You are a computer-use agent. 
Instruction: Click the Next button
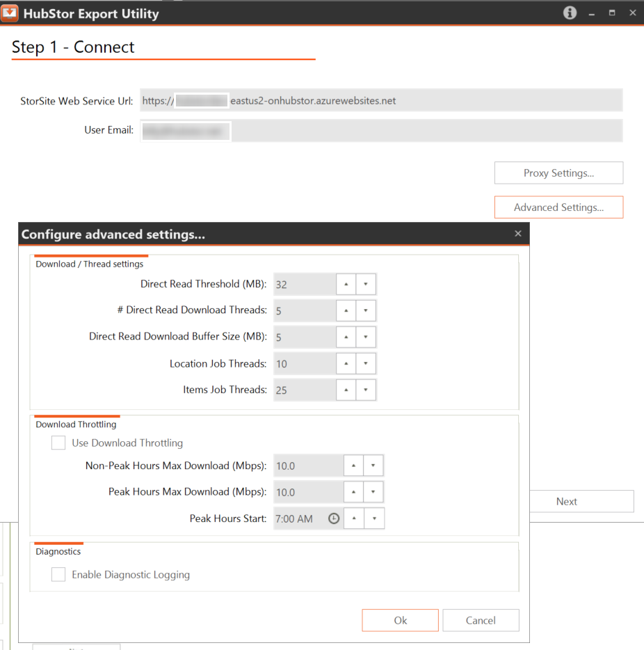(x=581, y=501)
